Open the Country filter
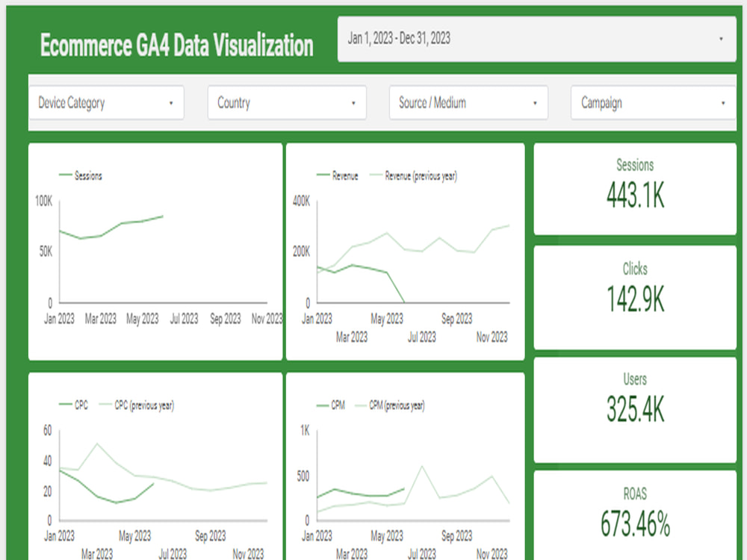Image resolution: width=747 pixels, height=560 pixels. coord(286,102)
